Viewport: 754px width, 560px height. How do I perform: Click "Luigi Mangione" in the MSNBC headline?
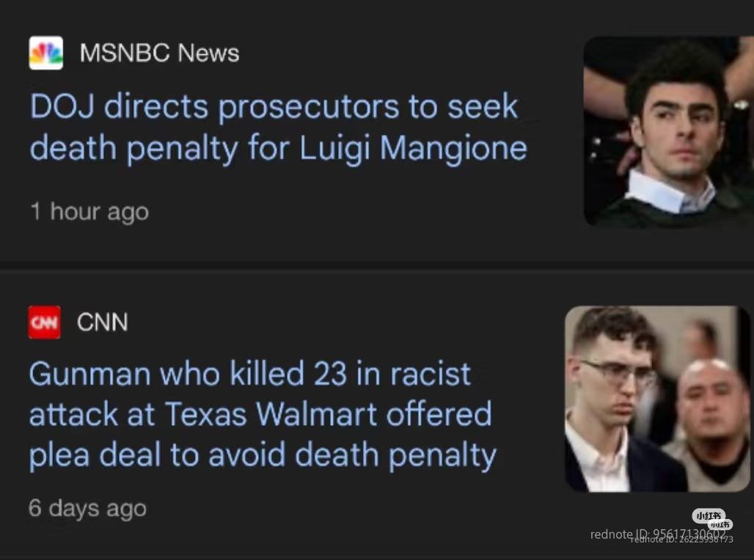413,149
